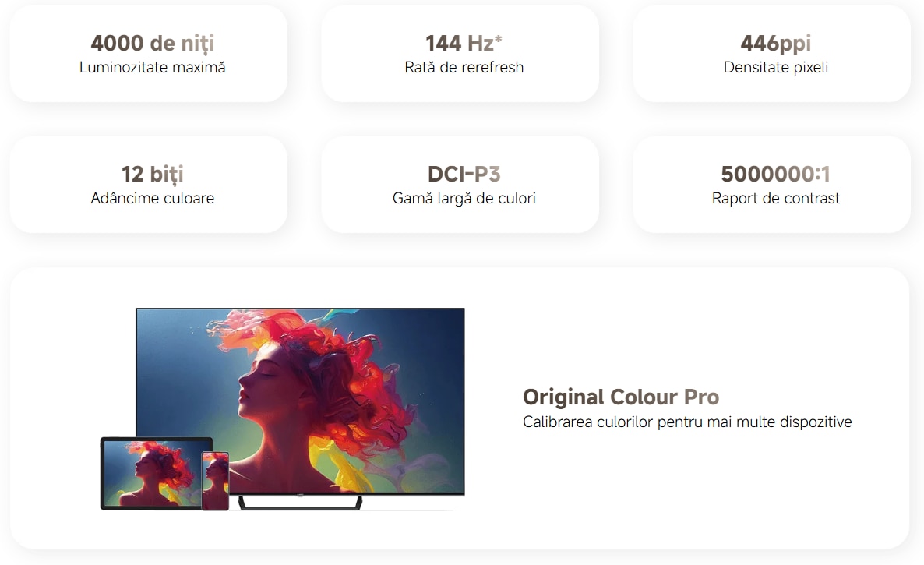Click the 5000000:1 contrast ratio card
Screen dimensions: 924x565
tap(772, 185)
